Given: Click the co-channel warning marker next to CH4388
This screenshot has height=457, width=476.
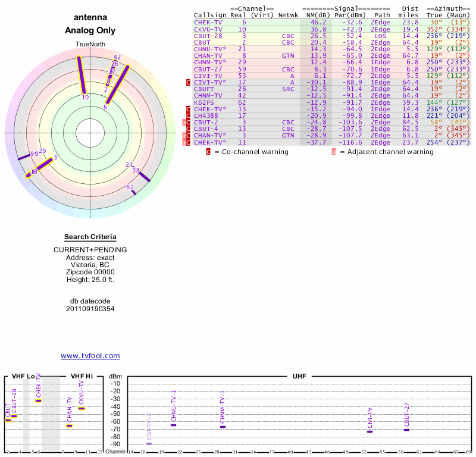Looking at the screenshot, I should pos(189,115).
